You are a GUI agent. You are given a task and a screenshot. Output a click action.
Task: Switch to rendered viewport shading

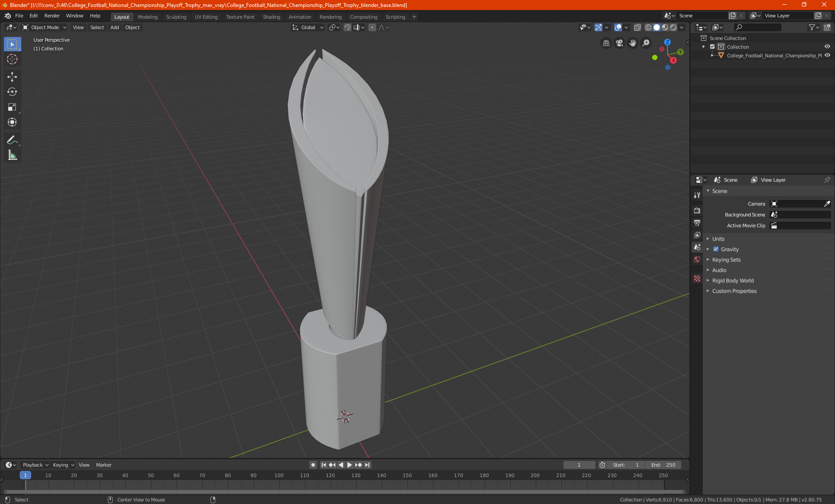(x=673, y=27)
